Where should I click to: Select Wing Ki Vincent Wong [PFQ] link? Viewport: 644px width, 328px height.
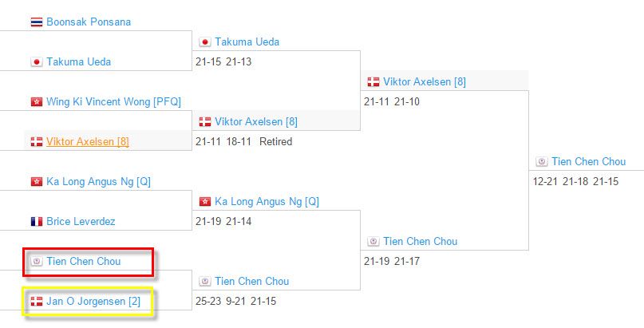[x=114, y=102]
